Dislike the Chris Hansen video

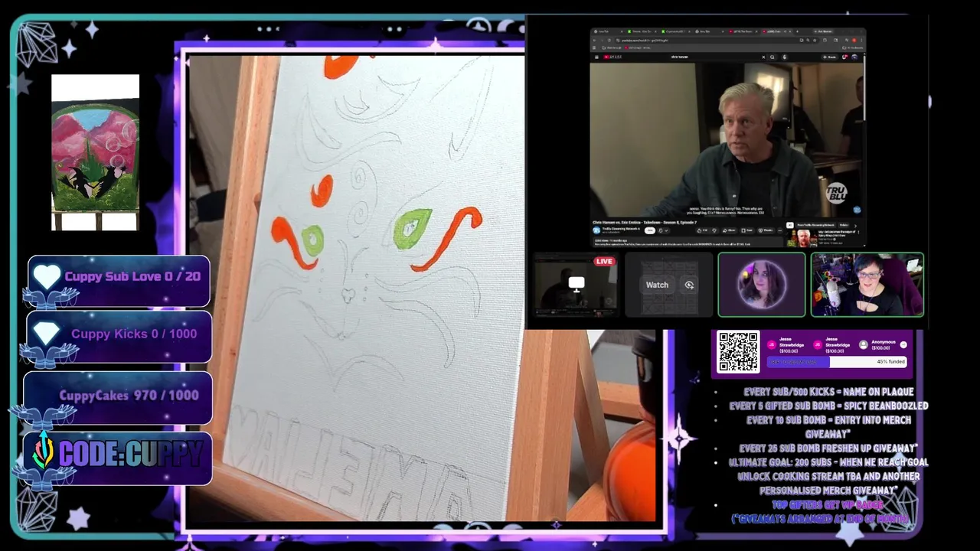[x=714, y=230]
